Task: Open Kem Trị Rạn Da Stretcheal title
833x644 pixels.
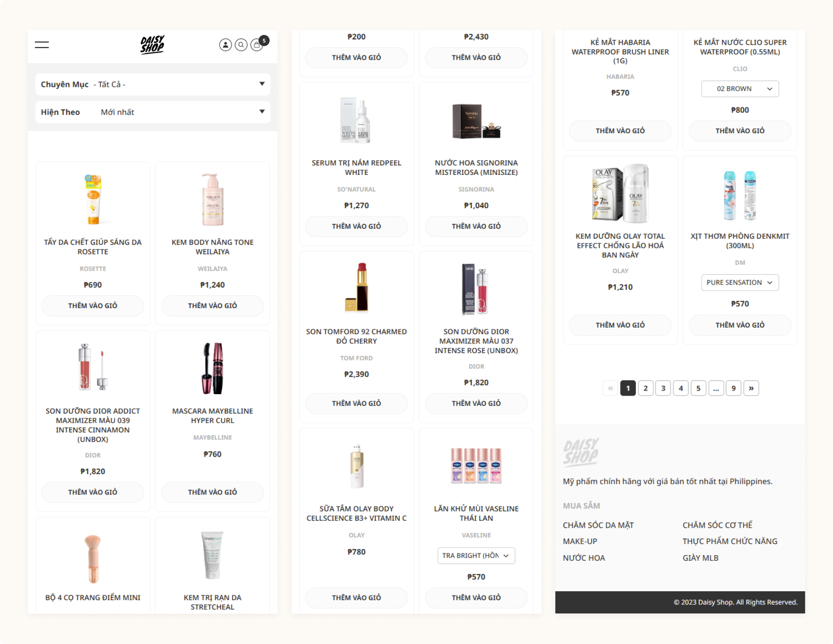Action: point(212,602)
